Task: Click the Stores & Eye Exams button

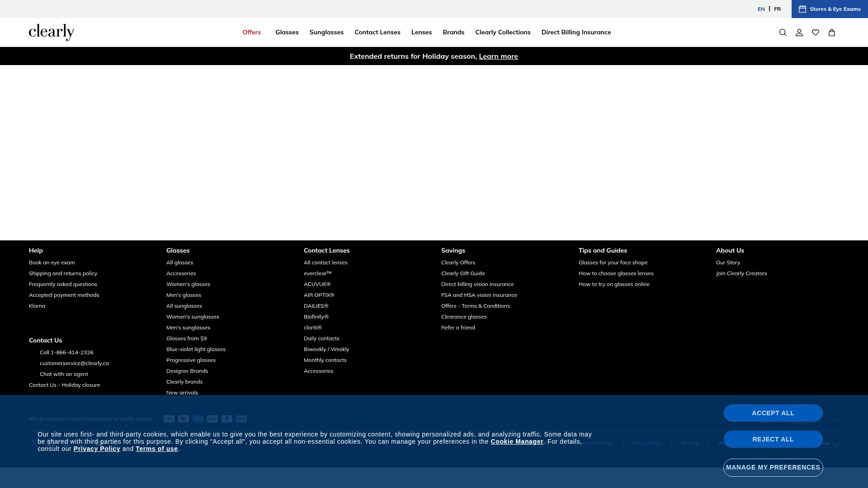Action: (830, 9)
